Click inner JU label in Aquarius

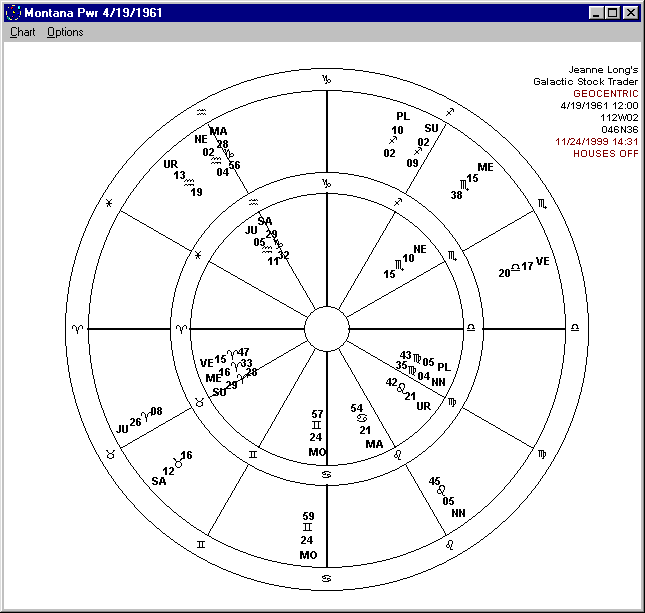(x=251, y=230)
